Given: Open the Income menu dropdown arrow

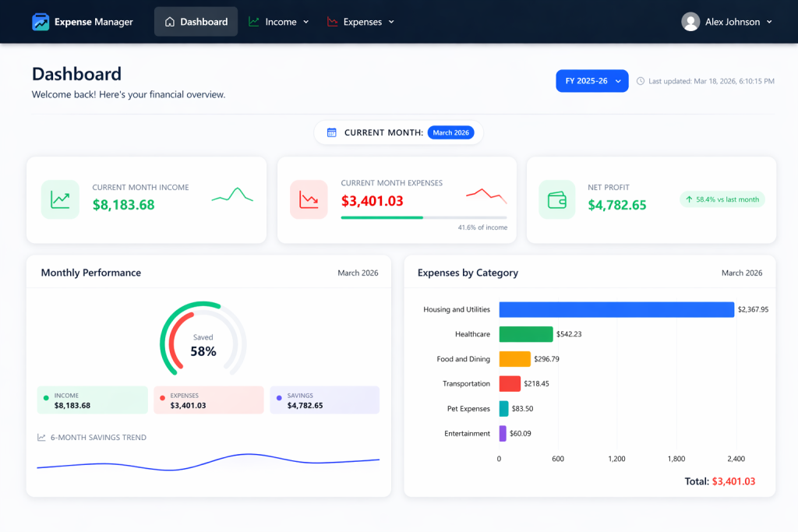Looking at the screenshot, I should [x=305, y=22].
